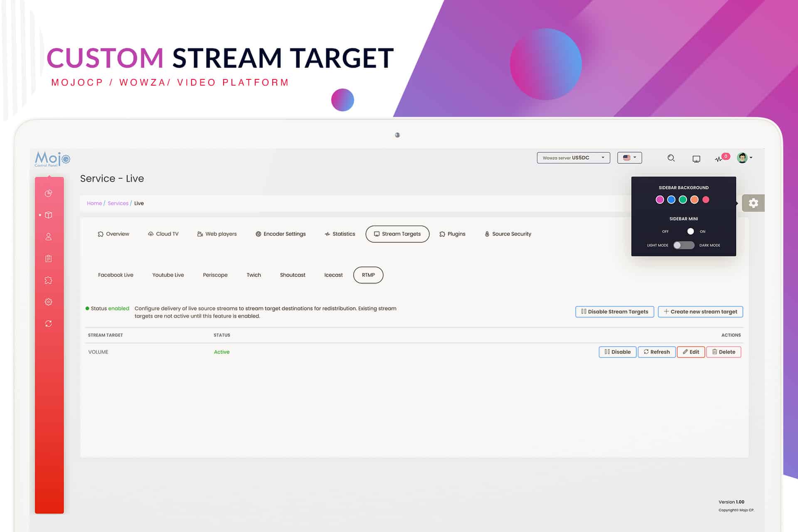
Task: Open the search magnifier icon
Action: (x=671, y=158)
